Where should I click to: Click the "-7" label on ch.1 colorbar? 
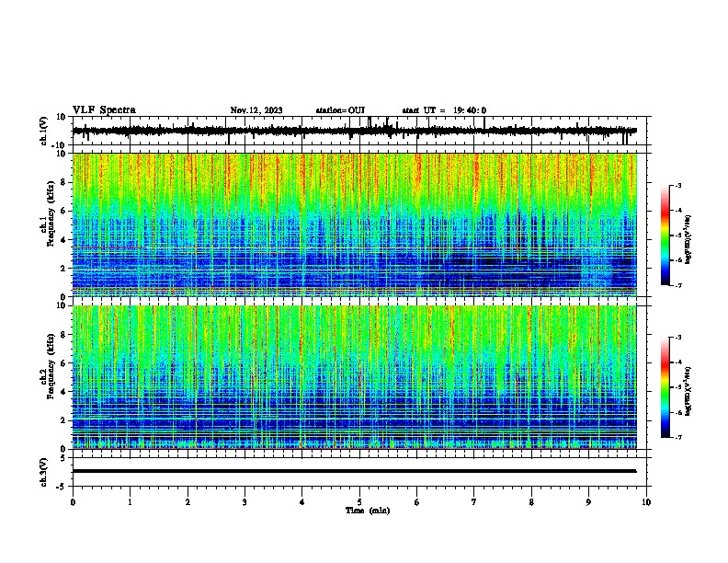(677, 285)
